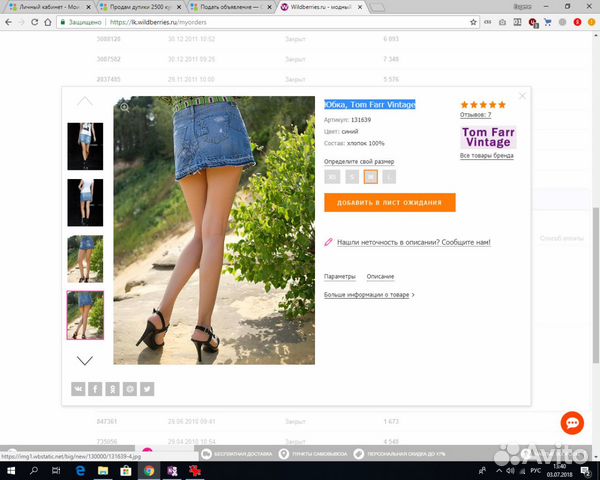The width and height of the screenshot is (600, 480).
Task: Open the calendar '31' extension icon
Action: [x=517, y=22]
